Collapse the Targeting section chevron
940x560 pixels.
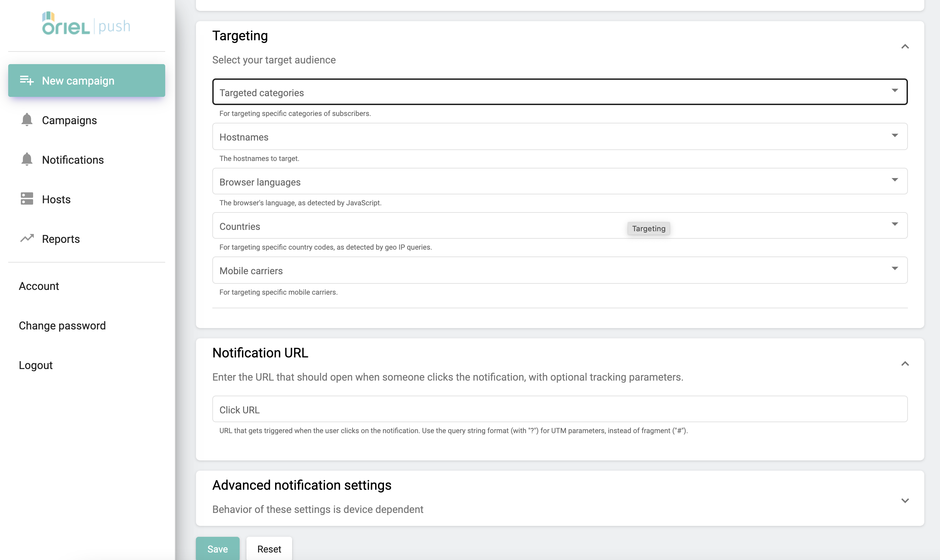(x=905, y=46)
